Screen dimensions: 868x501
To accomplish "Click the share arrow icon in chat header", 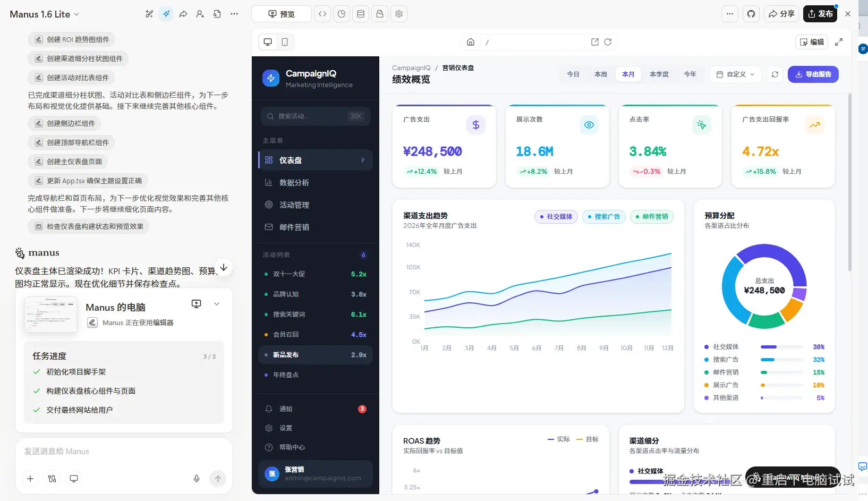I will click(x=183, y=14).
